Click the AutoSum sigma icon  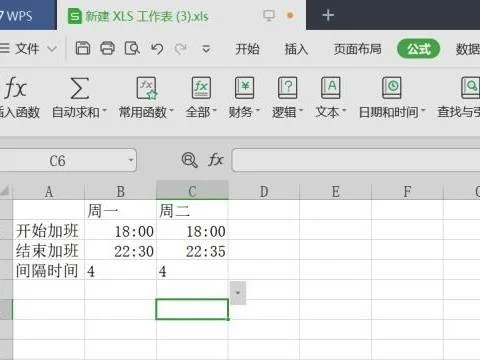click(80, 88)
